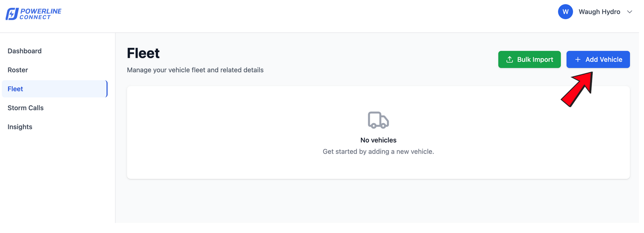Click the 'No vehicles' label

click(378, 140)
